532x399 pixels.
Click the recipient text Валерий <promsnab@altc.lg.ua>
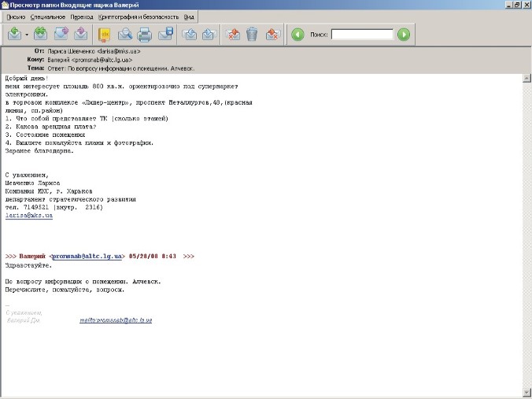coord(90,60)
